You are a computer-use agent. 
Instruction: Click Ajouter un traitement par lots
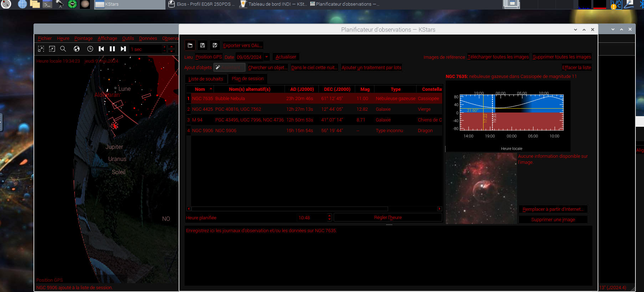point(372,67)
